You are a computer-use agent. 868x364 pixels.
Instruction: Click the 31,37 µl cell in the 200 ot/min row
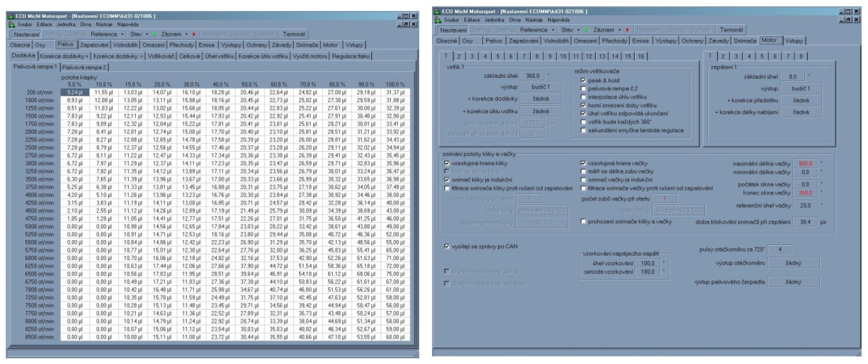[396, 91]
